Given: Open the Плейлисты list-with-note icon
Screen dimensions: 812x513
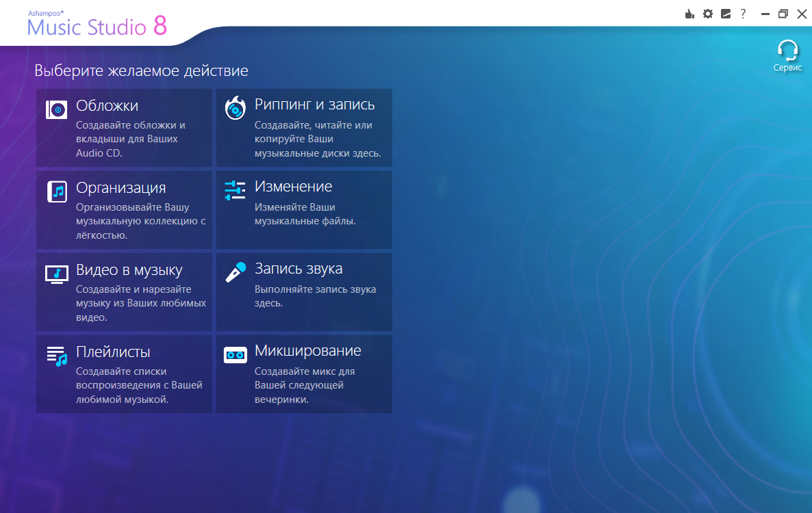Looking at the screenshot, I should point(57,356).
